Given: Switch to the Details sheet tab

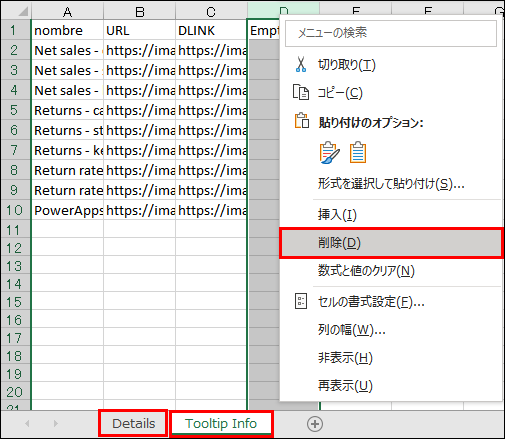Looking at the screenshot, I should (x=133, y=424).
